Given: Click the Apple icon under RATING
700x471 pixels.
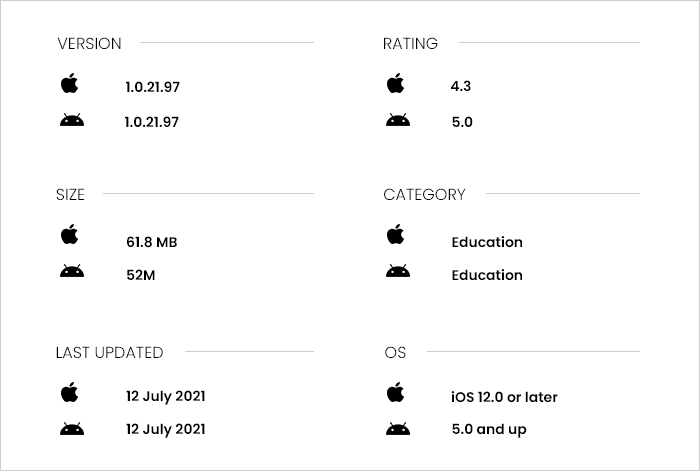Looking at the screenshot, I should [x=395, y=83].
